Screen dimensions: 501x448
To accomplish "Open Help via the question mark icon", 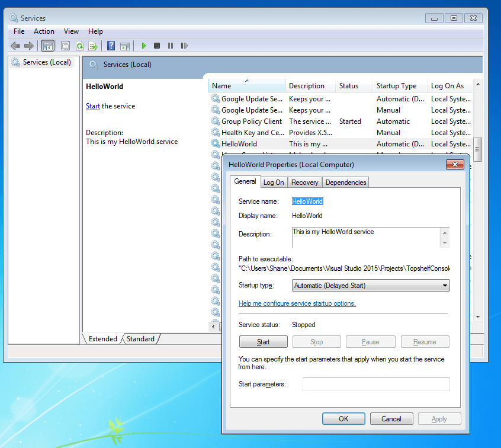I will [111, 46].
